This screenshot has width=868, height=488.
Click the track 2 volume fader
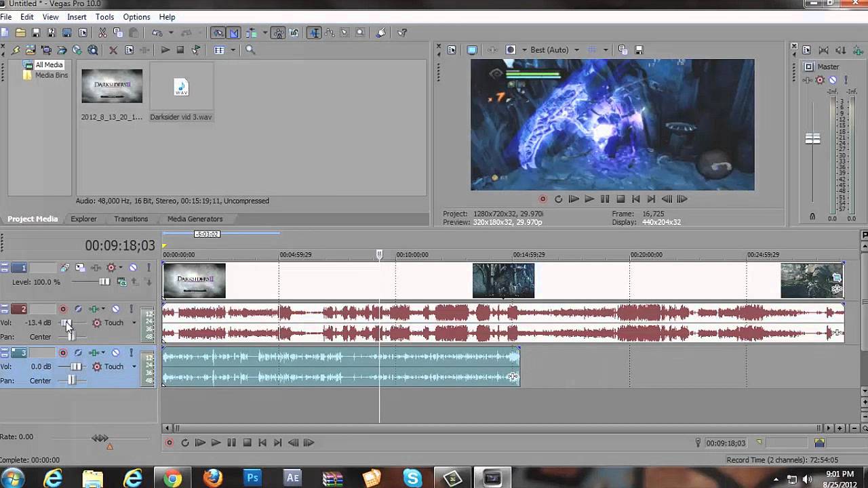click(x=66, y=323)
